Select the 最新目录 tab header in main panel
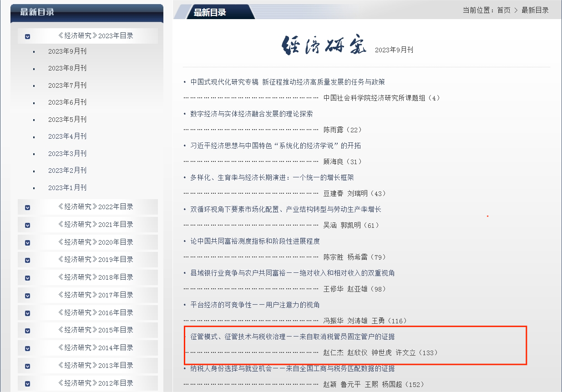The height and width of the screenshot is (392, 562). 210,12
